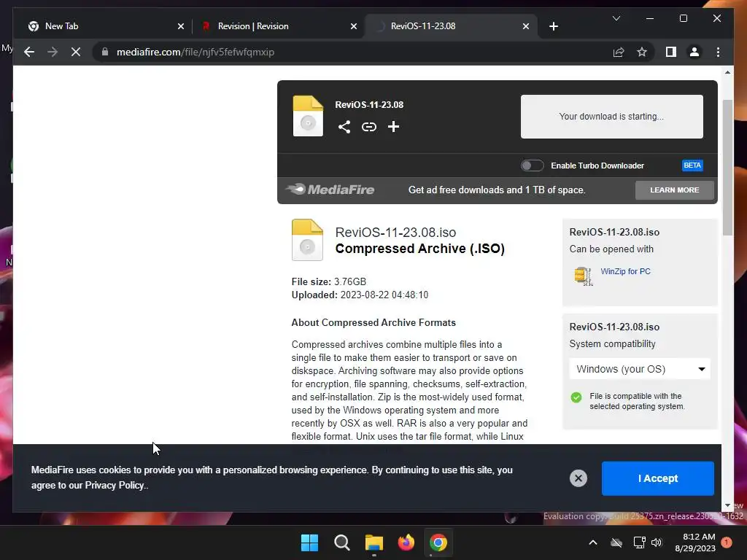
Task: Click the MediaFire logo
Action: click(330, 190)
